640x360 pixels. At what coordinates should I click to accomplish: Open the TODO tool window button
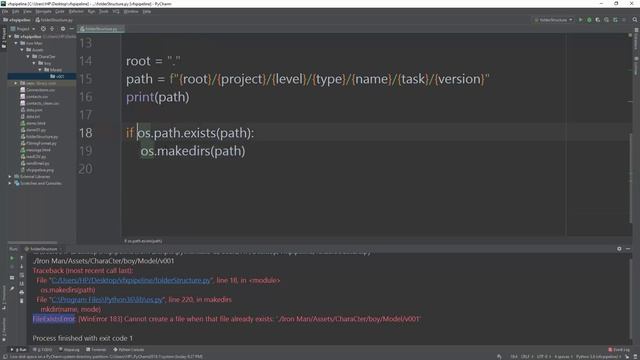click(43, 349)
